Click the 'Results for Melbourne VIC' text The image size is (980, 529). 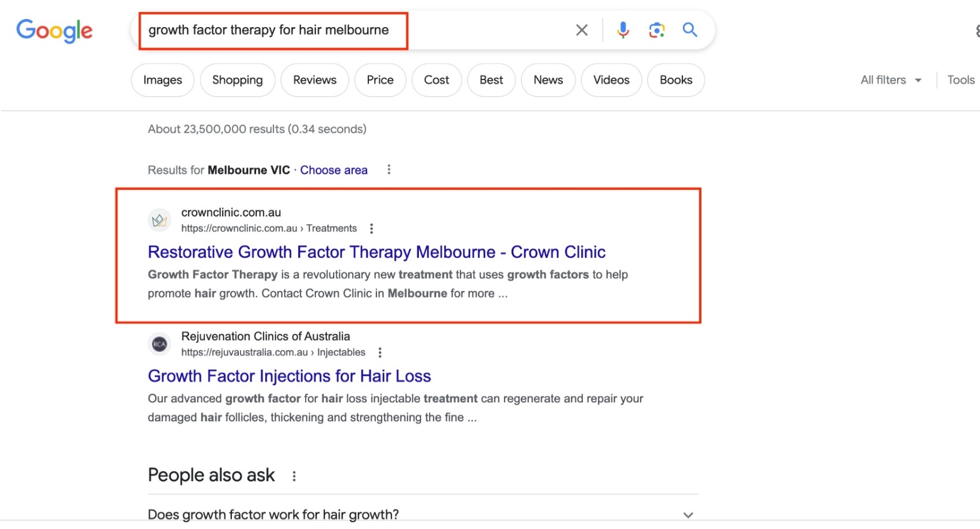(x=219, y=170)
